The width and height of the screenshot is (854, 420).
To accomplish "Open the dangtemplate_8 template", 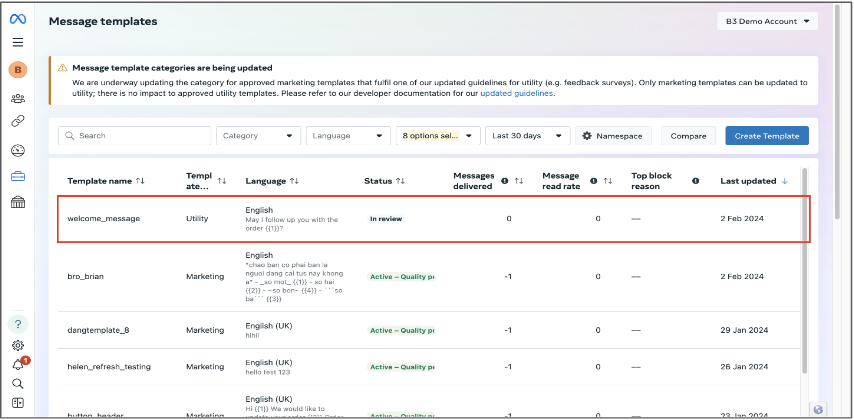I will click(x=98, y=330).
